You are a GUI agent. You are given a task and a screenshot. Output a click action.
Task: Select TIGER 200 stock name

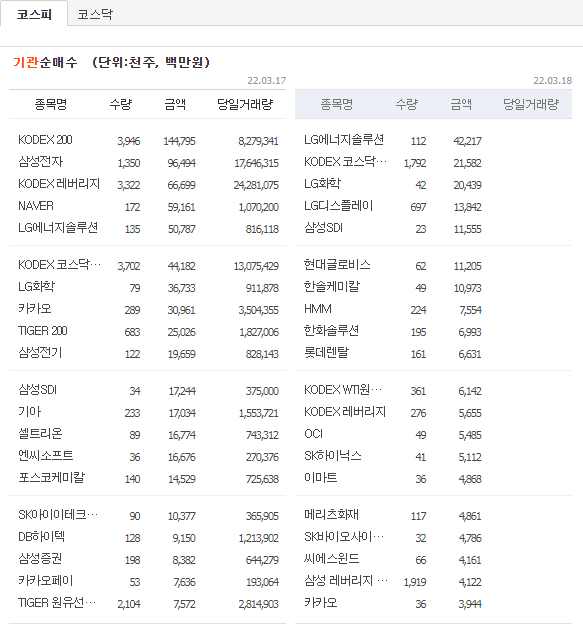[x=43, y=331]
